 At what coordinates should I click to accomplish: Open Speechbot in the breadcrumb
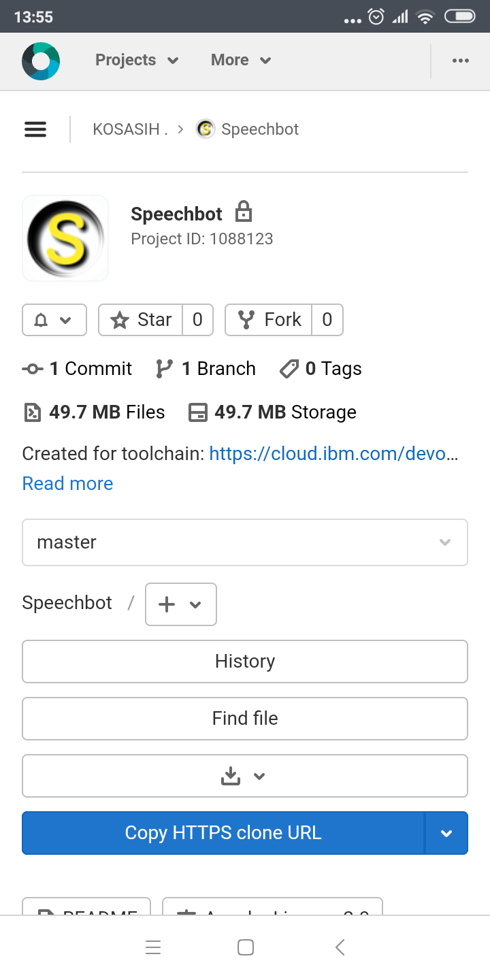(260, 129)
